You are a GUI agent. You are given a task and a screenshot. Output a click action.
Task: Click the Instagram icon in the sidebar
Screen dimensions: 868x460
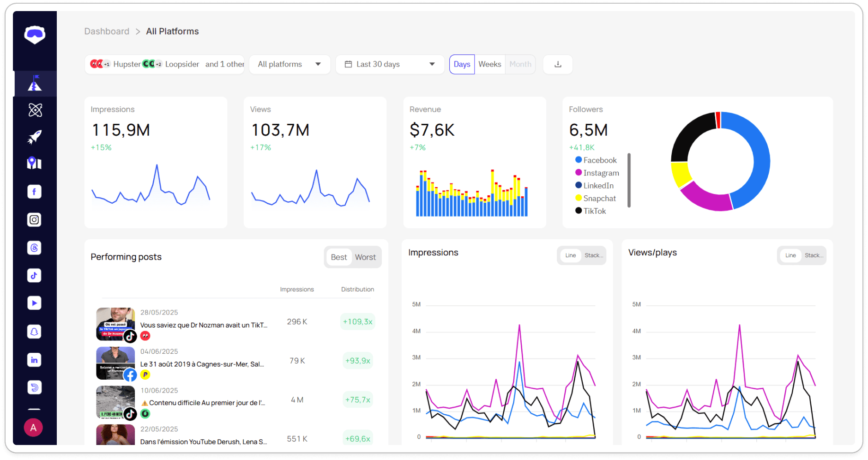tap(34, 220)
